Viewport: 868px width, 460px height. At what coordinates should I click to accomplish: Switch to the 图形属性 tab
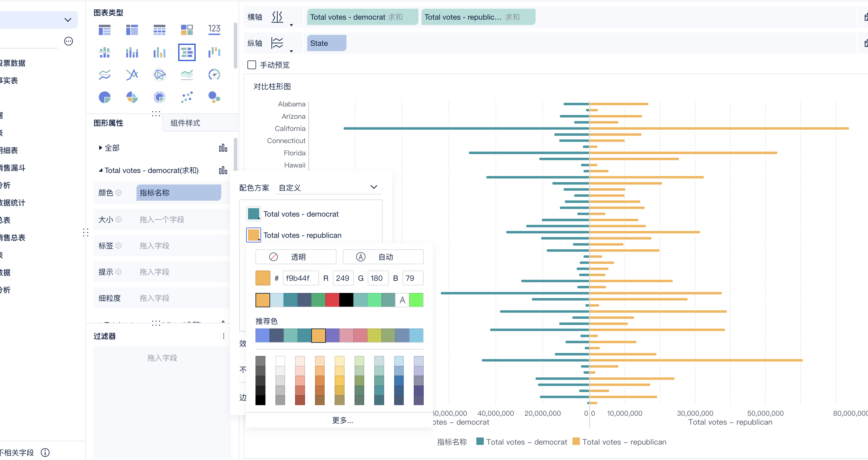tap(108, 123)
